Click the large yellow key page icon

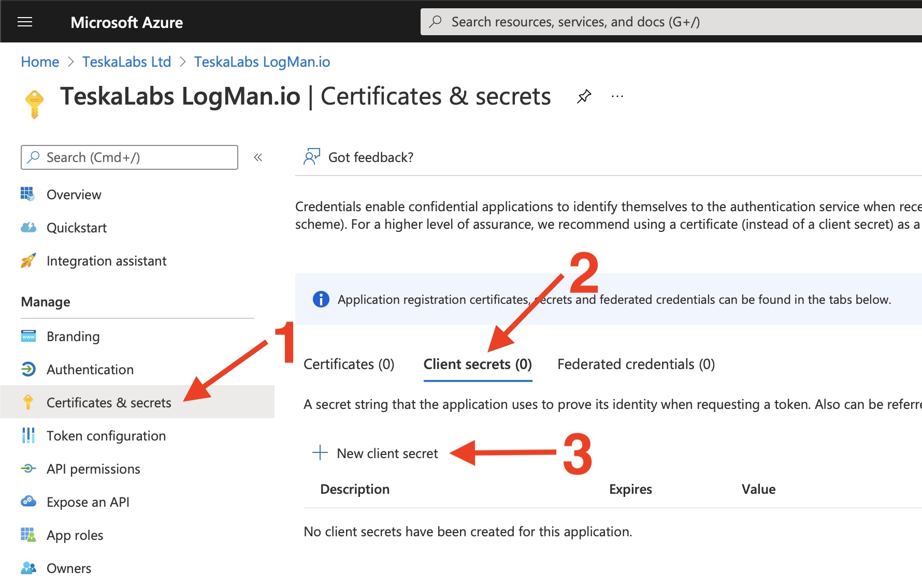click(35, 104)
